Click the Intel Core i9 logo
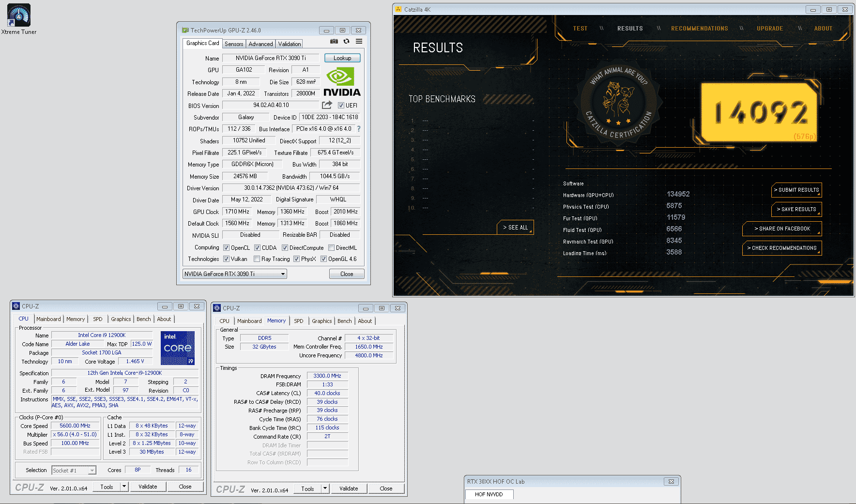Viewport: 856px width, 504px height. 177,348
